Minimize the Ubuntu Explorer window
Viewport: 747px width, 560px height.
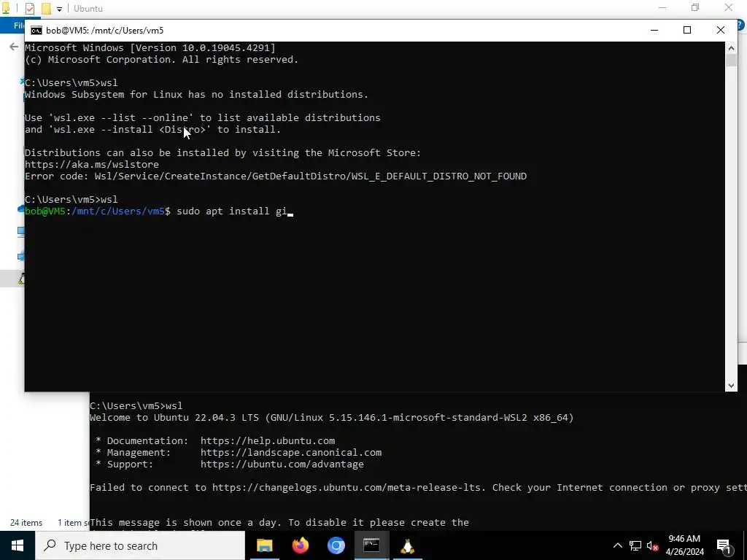[x=662, y=7]
